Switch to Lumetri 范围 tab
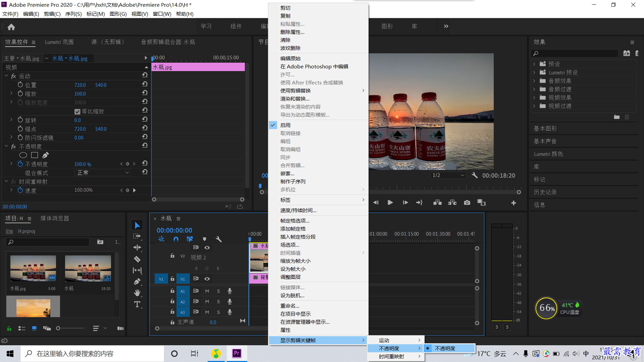Image resolution: width=644 pixels, height=362 pixels. point(59,42)
